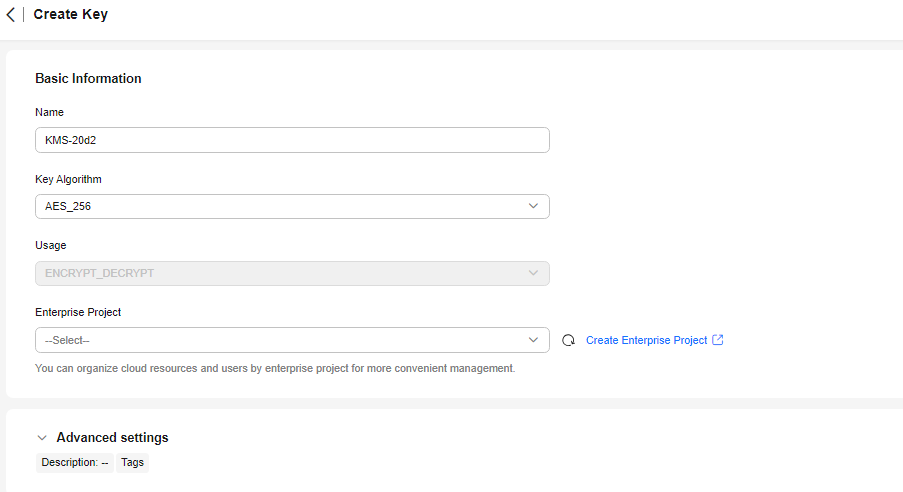Click the Basic Information section heading
903x492 pixels.
click(x=88, y=78)
